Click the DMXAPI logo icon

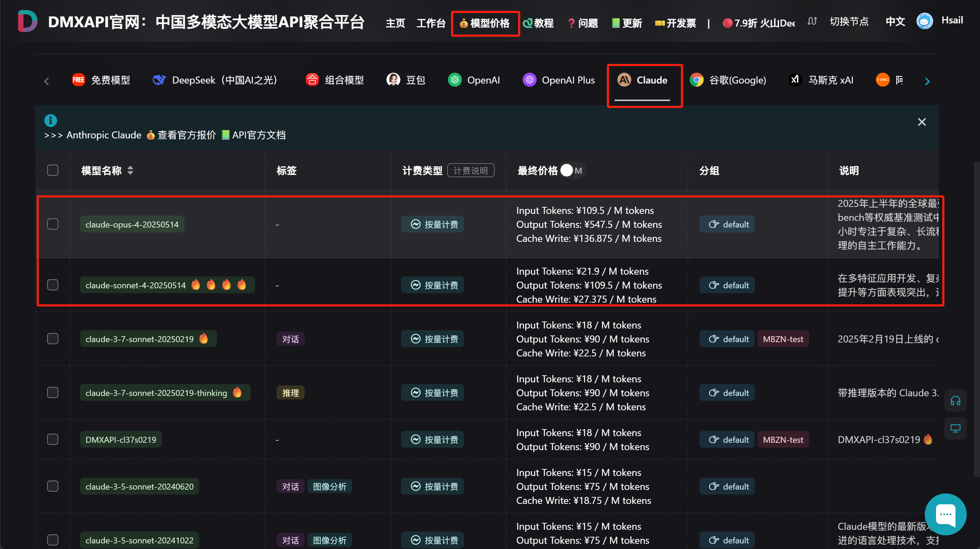(28, 21)
